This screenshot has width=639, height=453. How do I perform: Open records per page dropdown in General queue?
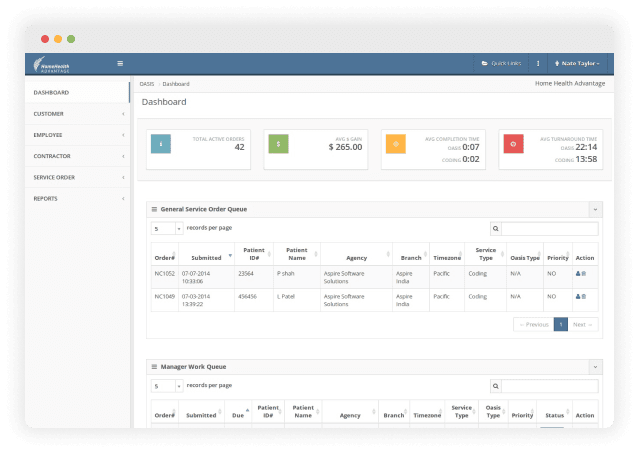pos(167,228)
